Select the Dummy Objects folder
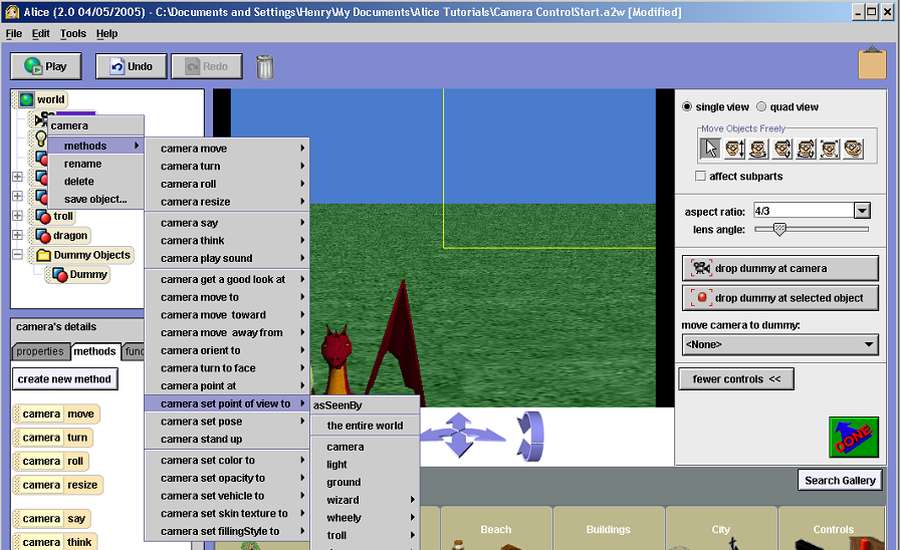The width and height of the screenshot is (900, 550). [84, 255]
